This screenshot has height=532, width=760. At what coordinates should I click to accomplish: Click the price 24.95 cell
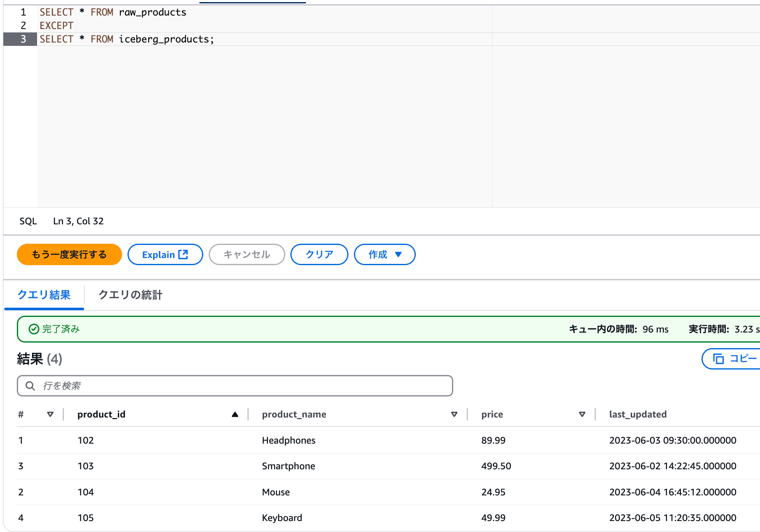click(493, 492)
